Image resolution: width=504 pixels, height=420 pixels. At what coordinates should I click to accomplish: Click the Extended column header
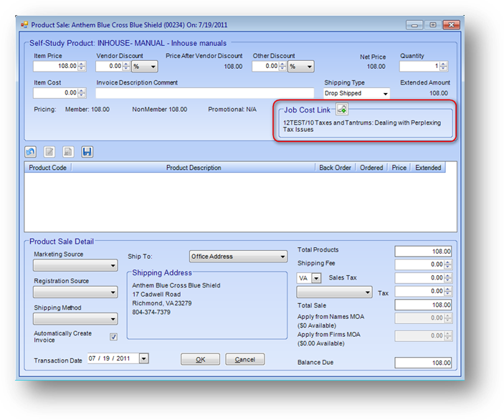tap(428, 168)
